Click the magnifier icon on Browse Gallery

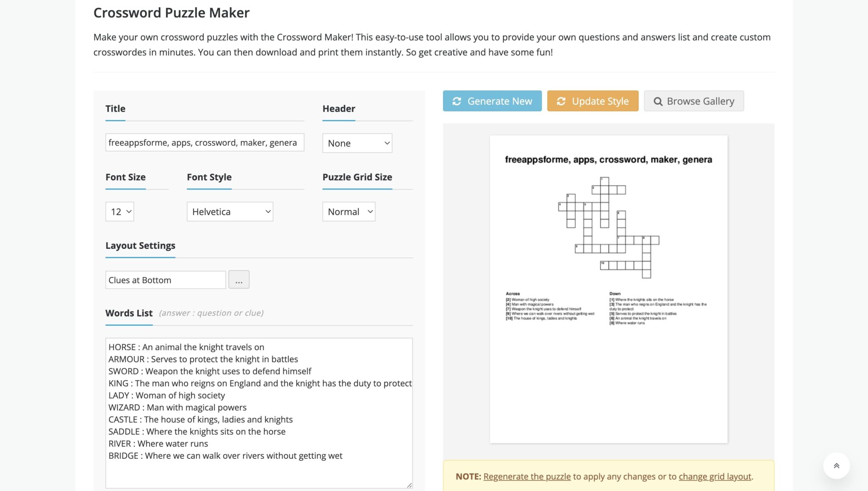(658, 101)
